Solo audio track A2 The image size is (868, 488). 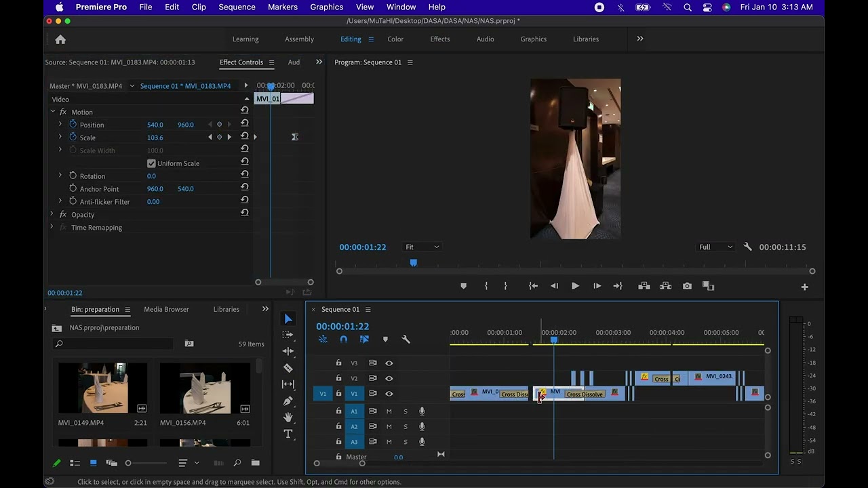(x=406, y=426)
